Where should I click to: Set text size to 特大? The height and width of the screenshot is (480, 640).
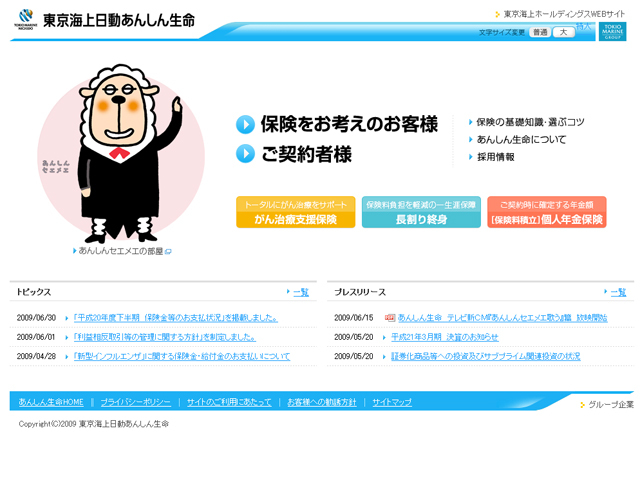pyautogui.click(x=584, y=27)
